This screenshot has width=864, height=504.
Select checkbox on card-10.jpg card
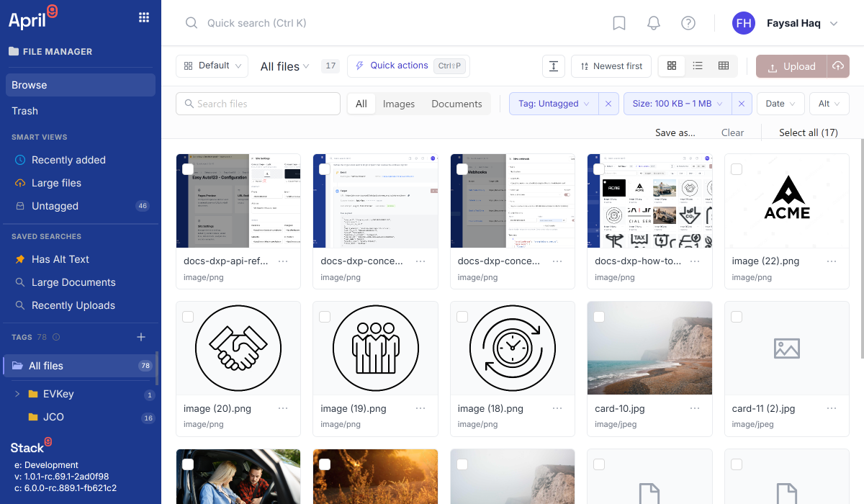coord(599,317)
